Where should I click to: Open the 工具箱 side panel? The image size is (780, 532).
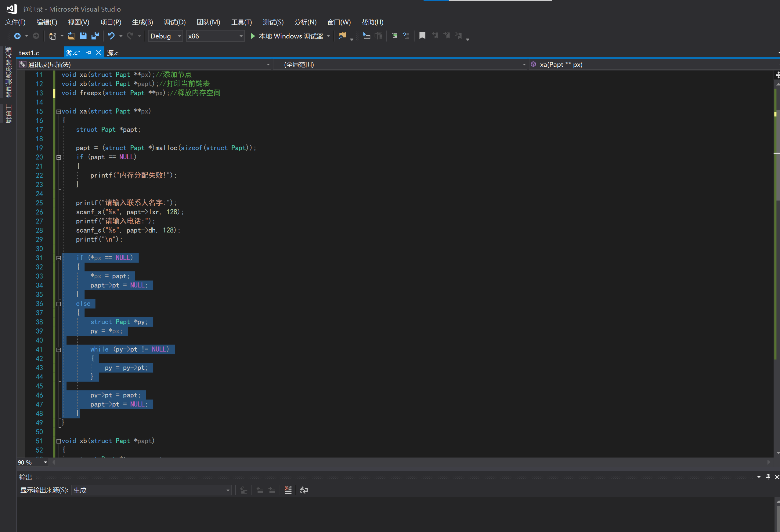8,114
